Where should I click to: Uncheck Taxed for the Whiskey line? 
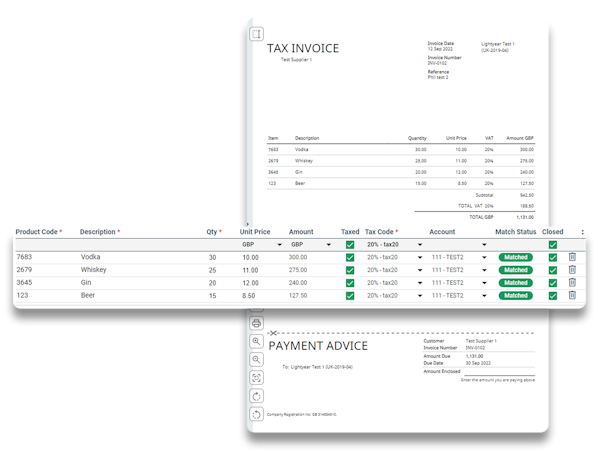click(350, 270)
